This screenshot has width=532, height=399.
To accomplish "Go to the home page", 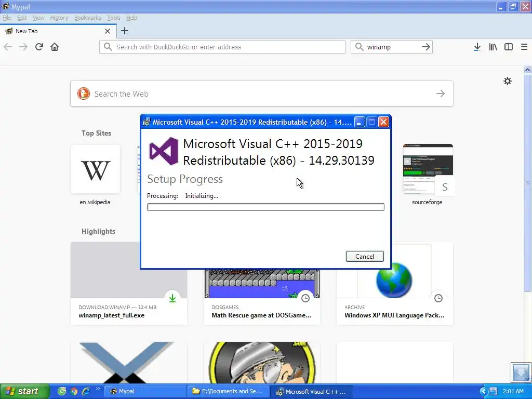I will coord(55,47).
